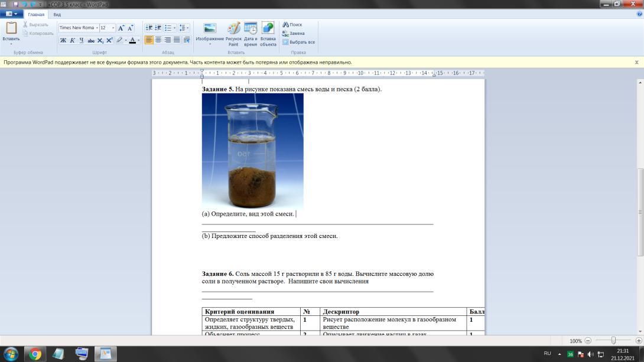Click the bullet list icon

pos(168,28)
